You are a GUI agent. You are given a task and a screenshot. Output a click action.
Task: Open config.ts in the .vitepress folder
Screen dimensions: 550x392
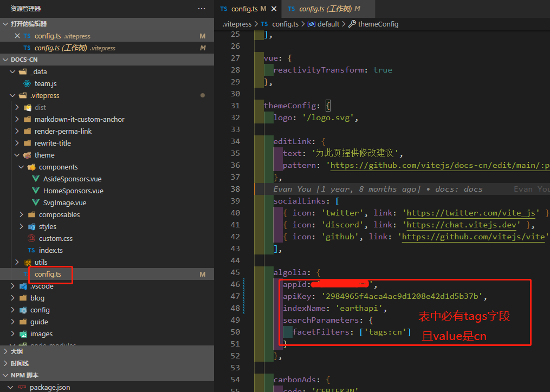coord(48,274)
